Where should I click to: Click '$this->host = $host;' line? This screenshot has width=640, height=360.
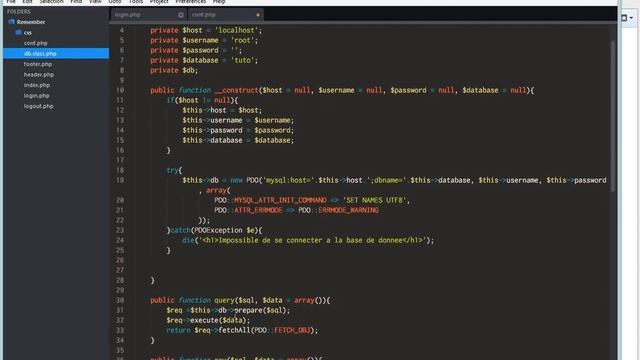222,110
